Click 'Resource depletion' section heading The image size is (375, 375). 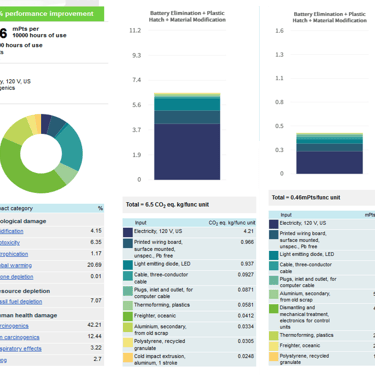click(25, 291)
